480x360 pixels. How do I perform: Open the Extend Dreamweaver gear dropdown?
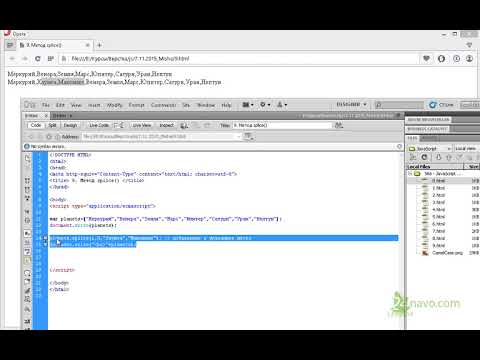point(265,105)
